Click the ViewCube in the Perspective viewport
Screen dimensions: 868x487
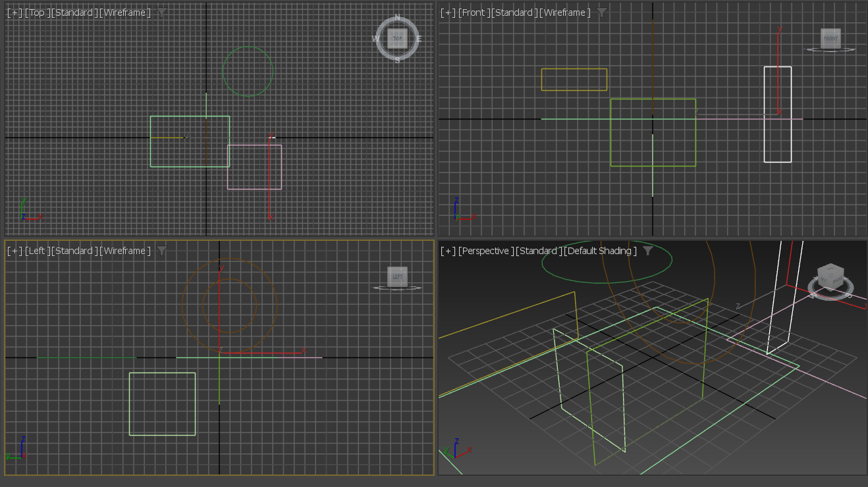[x=830, y=276]
